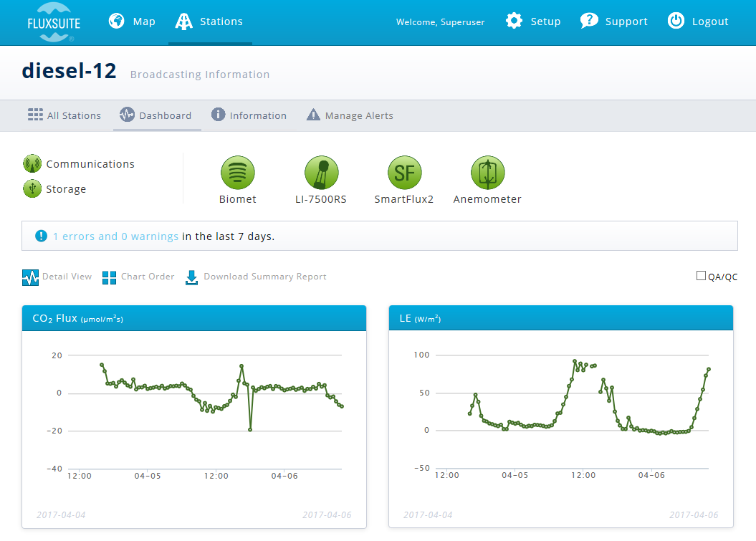Select the SmartFlux2 SF icon
The width and height of the screenshot is (756, 541).
tap(404, 173)
